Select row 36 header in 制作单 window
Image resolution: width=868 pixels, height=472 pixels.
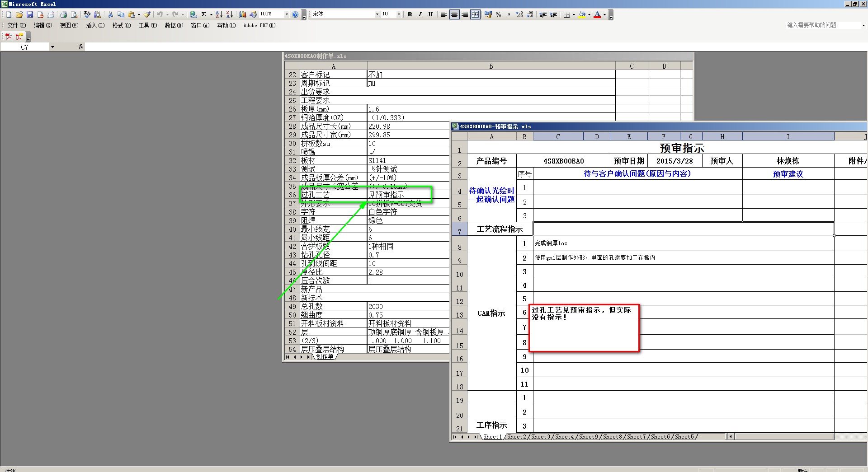click(x=292, y=195)
